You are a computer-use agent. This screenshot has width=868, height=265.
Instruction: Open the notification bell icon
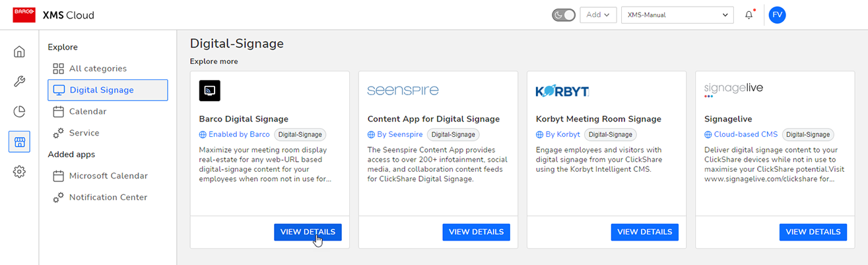(x=749, y=15)
